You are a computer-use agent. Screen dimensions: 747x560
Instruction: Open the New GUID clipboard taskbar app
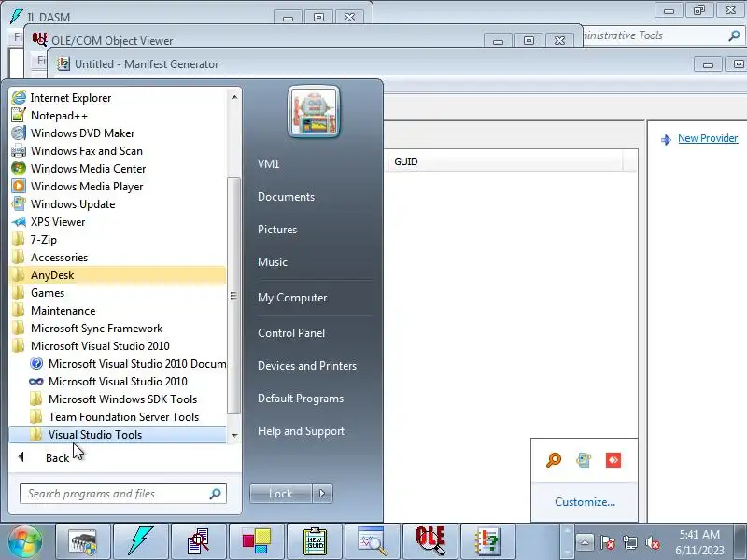click(x=315, y=542)
